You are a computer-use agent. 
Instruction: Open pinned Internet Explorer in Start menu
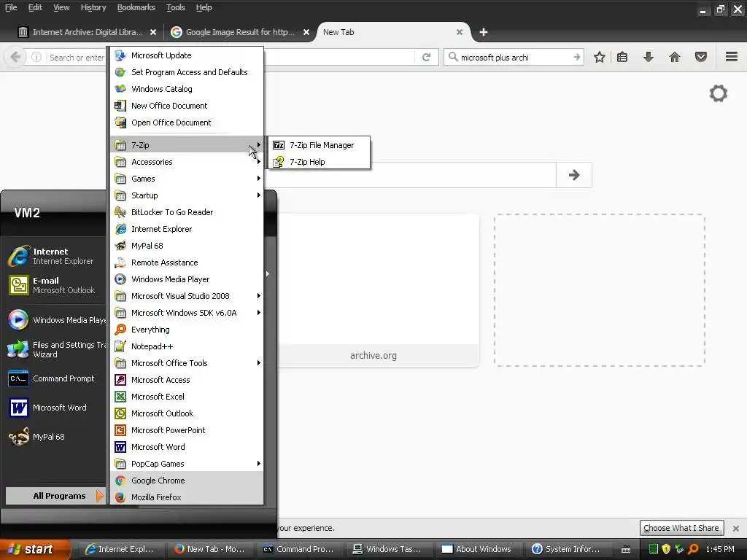tap(55, 256)
